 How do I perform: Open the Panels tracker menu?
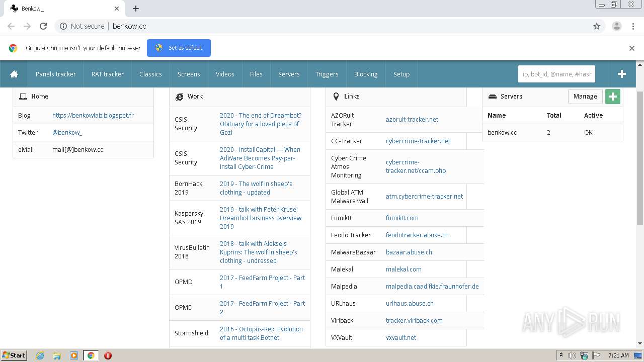pos(55,74)
